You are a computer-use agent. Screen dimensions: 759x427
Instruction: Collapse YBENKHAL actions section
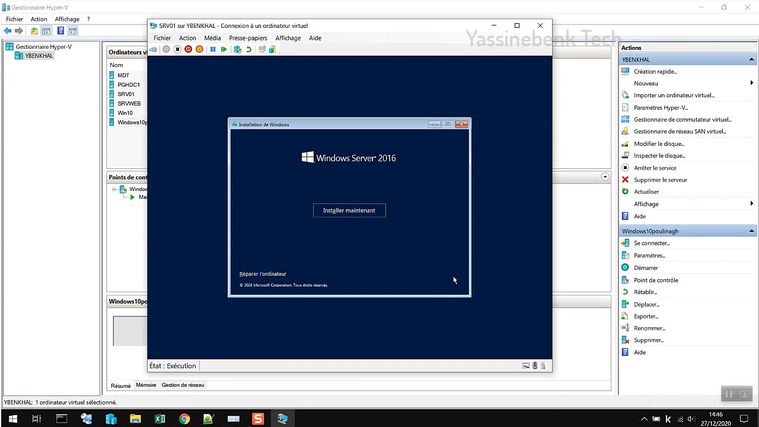tap(751, 60)
